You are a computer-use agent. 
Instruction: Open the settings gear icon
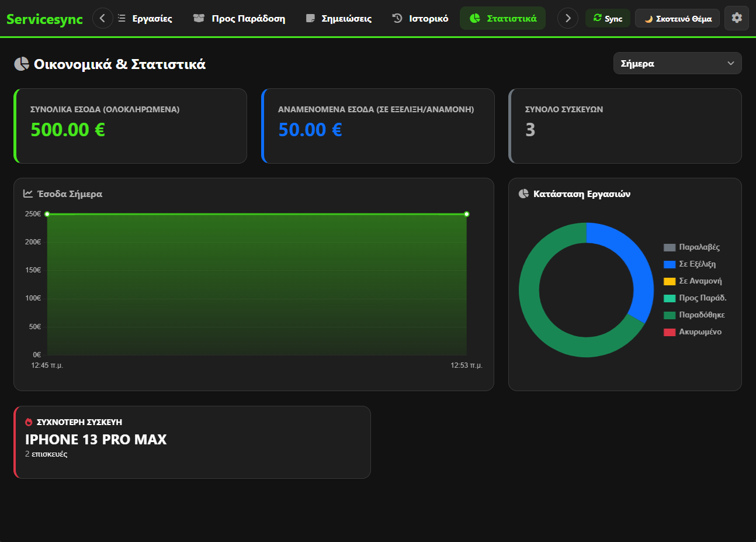click(737, 18)
